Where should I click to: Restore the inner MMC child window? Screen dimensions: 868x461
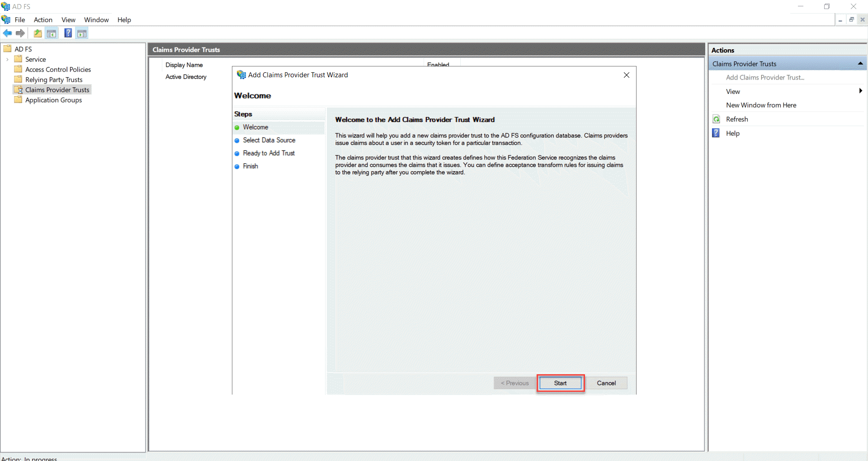pos(851,19)
